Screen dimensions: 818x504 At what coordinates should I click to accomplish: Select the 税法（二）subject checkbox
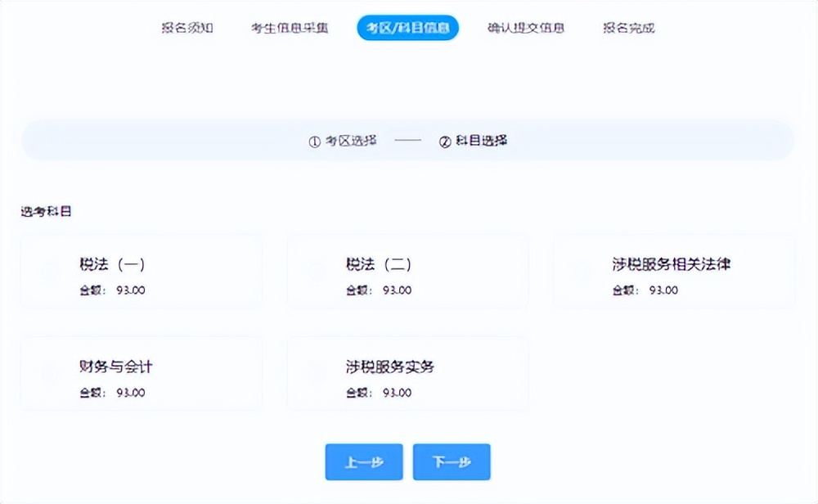(317, 271)
